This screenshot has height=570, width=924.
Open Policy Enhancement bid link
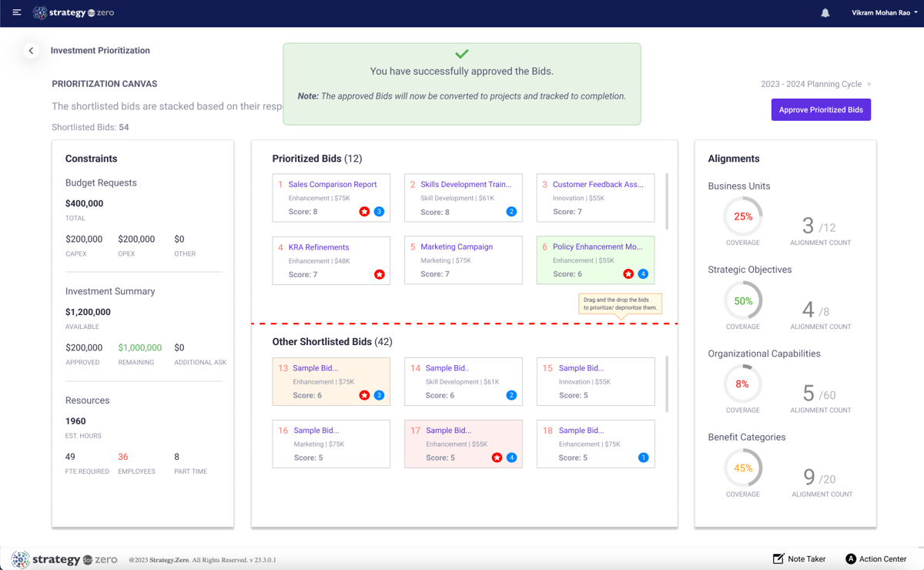tap(598, 247)
